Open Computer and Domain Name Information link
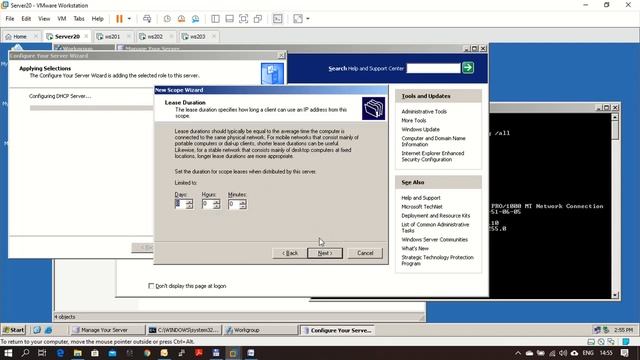The height and width of the screenshot is (360, 640). click(433, 141)
